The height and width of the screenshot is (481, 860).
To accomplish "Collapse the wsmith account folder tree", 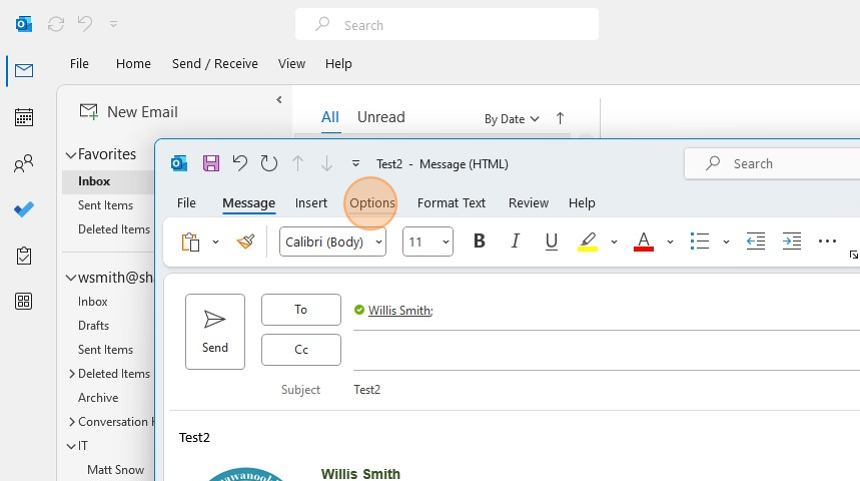I will point(71,278).
